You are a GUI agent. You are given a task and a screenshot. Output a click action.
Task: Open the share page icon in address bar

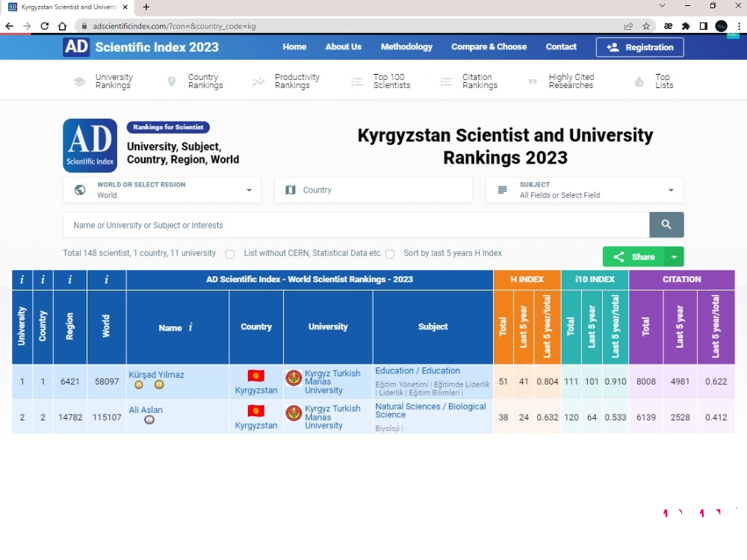pyautogui.click(x=628, y=26)
